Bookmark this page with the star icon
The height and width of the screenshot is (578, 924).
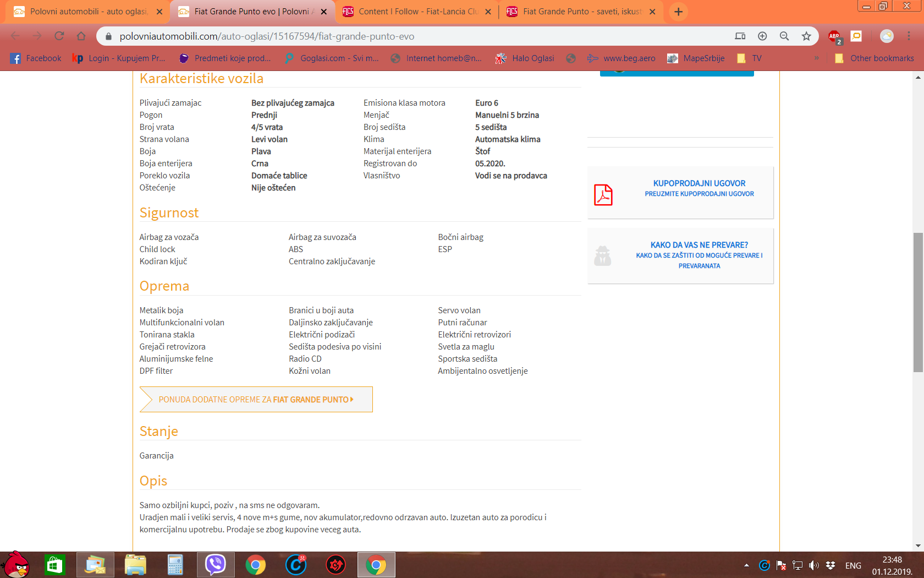pos(806,36)
